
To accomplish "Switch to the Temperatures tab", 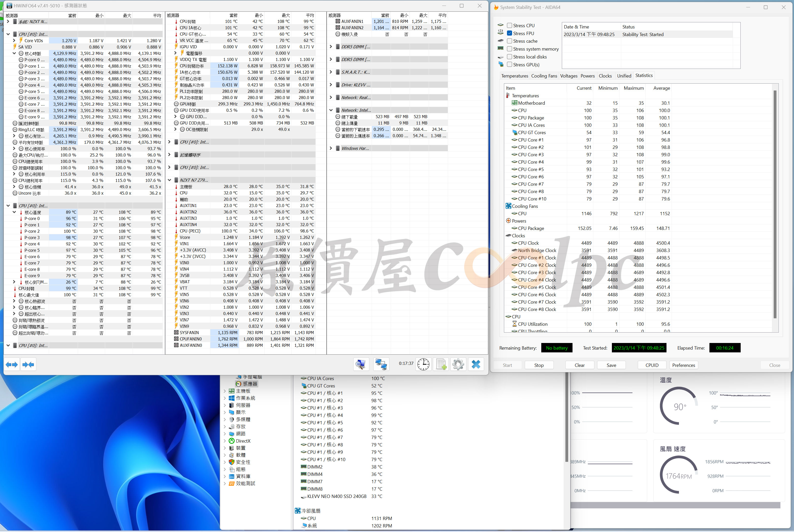I will point(515,76).
